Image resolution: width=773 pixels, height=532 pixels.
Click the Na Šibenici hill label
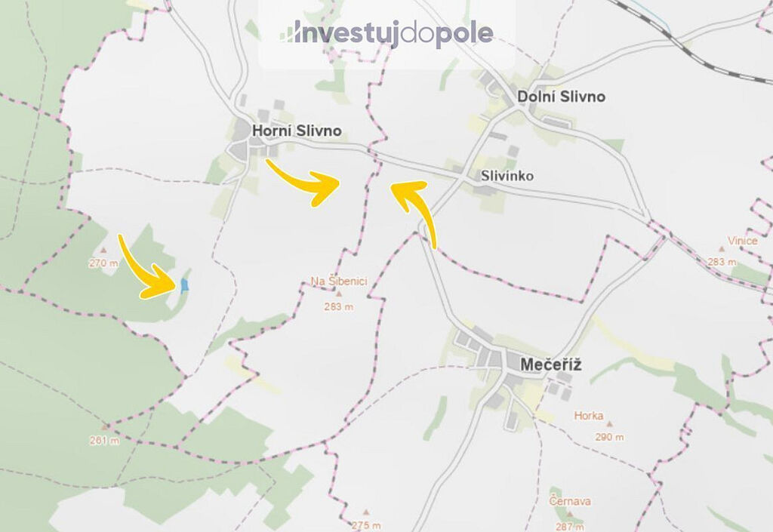click(339, 281)
